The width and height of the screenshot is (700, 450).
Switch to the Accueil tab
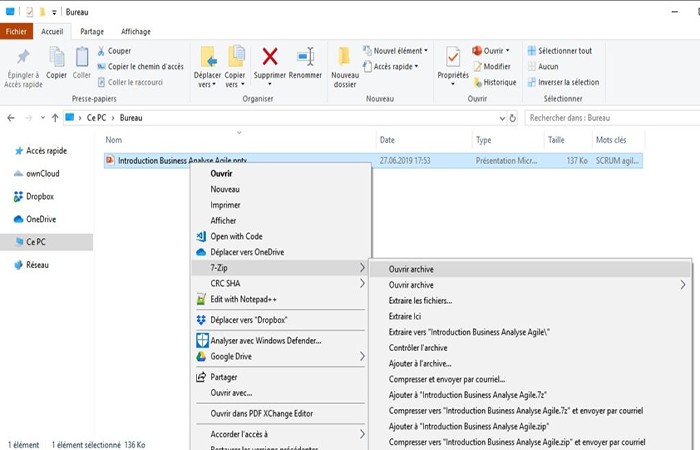[x=52, y=32]
